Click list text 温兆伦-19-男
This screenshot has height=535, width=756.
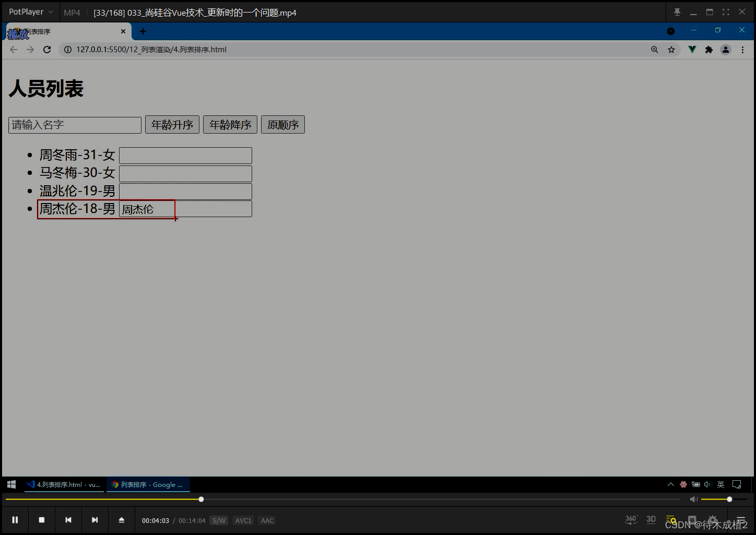tap(77, 191)
